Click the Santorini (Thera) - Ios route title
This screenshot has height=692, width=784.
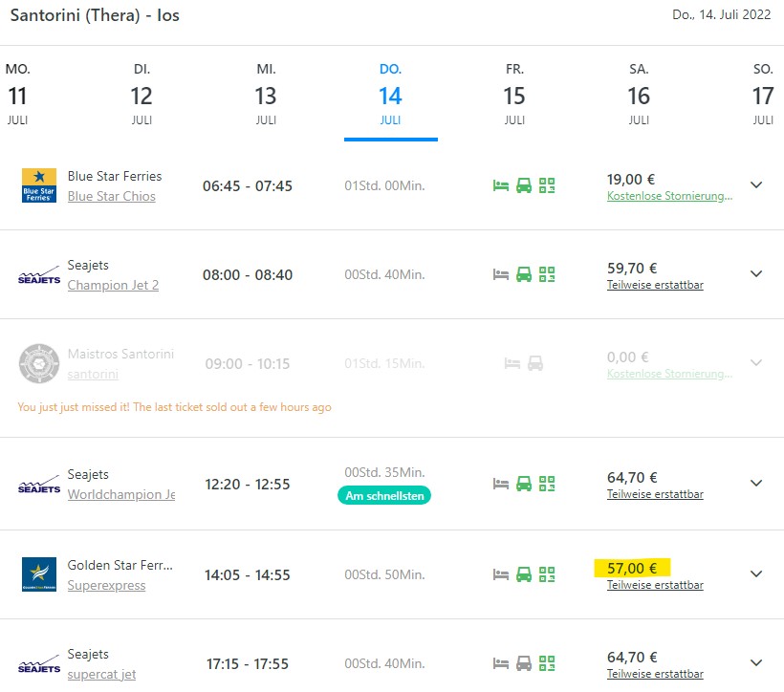(95, 15)
